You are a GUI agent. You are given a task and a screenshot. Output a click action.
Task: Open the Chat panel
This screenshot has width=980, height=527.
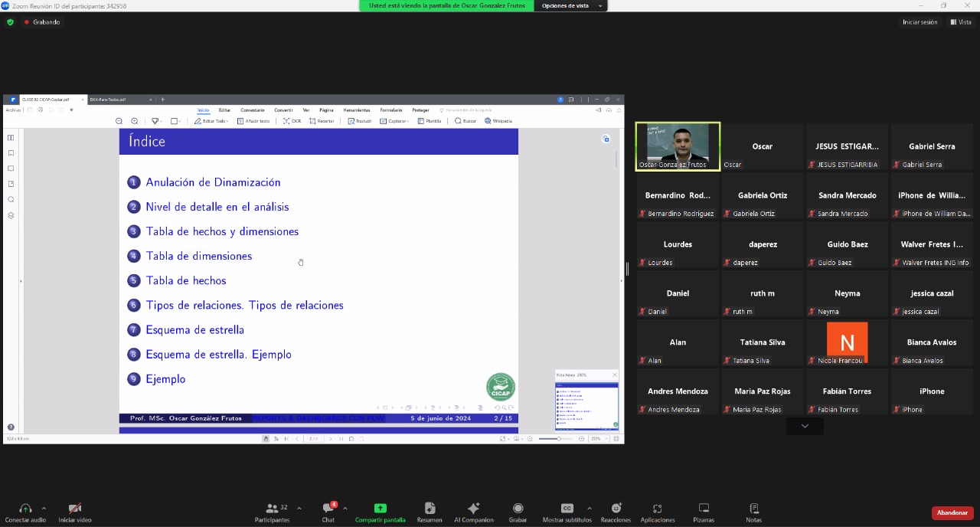(x=328, y=512)
